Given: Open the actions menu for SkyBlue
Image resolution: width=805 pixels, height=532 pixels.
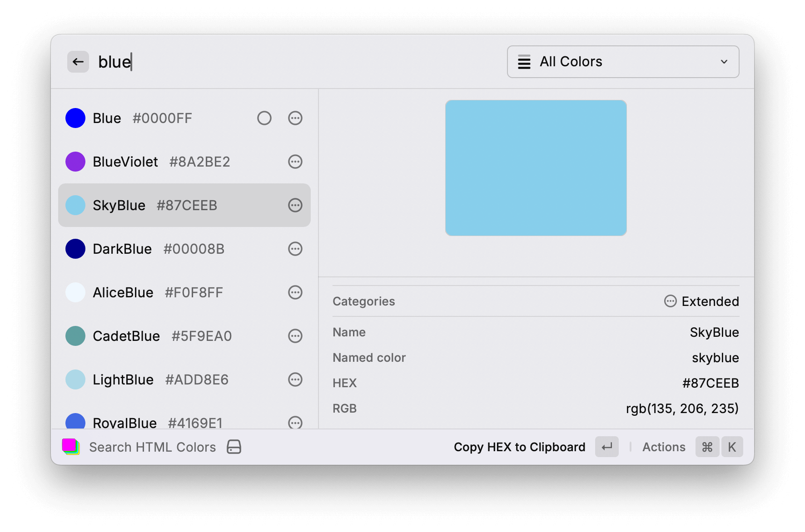Looking at the screenshot, I should pos(295,205).
